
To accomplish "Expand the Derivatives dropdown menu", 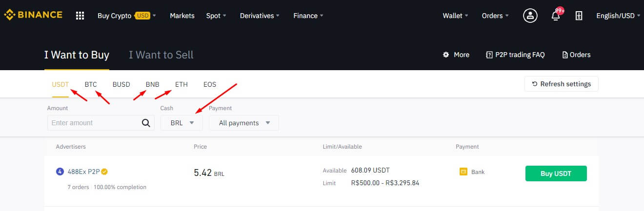I will [x=260, y=16].
